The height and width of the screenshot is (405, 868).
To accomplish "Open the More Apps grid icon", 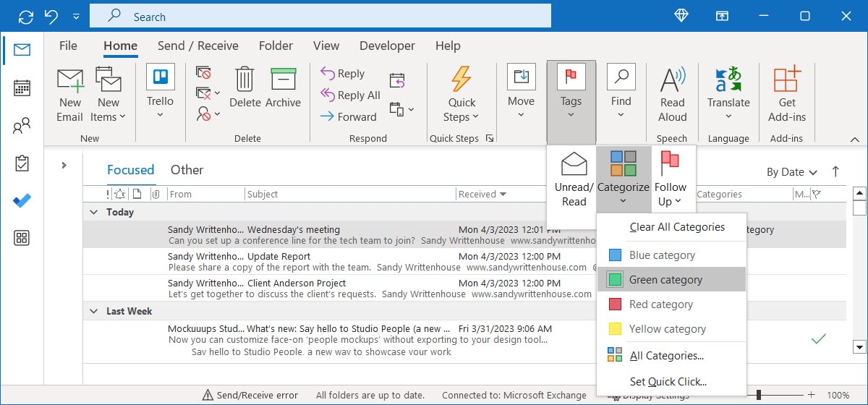I will 22,239.
